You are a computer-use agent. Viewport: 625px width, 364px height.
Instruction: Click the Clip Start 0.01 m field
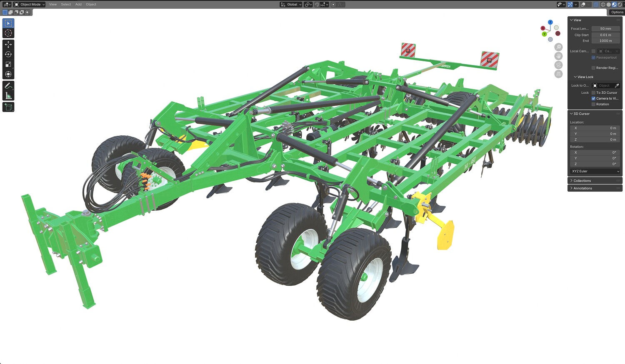[x=606, y=35]
